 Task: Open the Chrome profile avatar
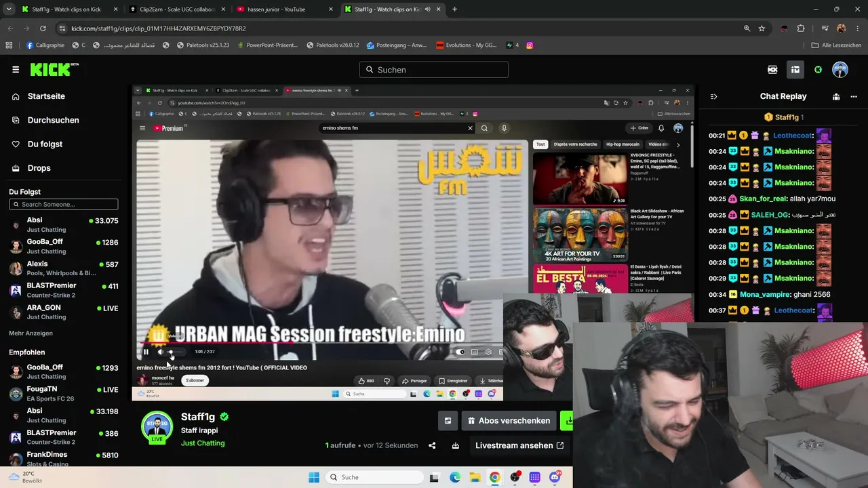842,28
